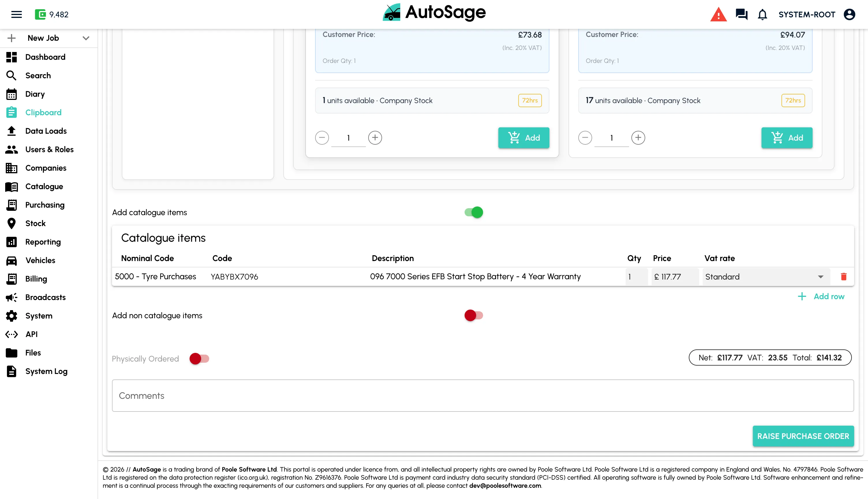868x499 pixels.
Task: Decrease quantity on the £73.68 product card
Action: [322, 138]
